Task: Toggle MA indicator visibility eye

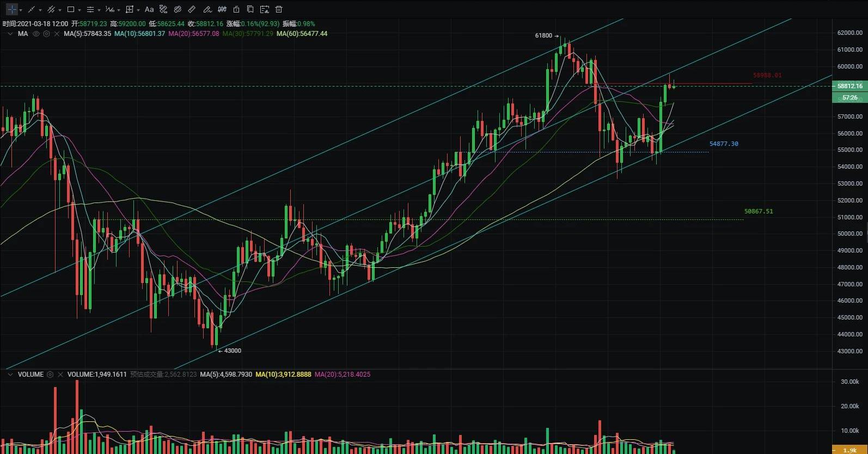Action: [36, 34]
